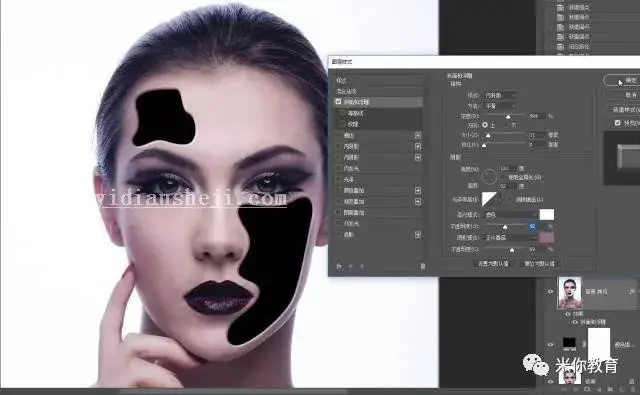Click the shadow Opacity slider handle

(512, 249)
